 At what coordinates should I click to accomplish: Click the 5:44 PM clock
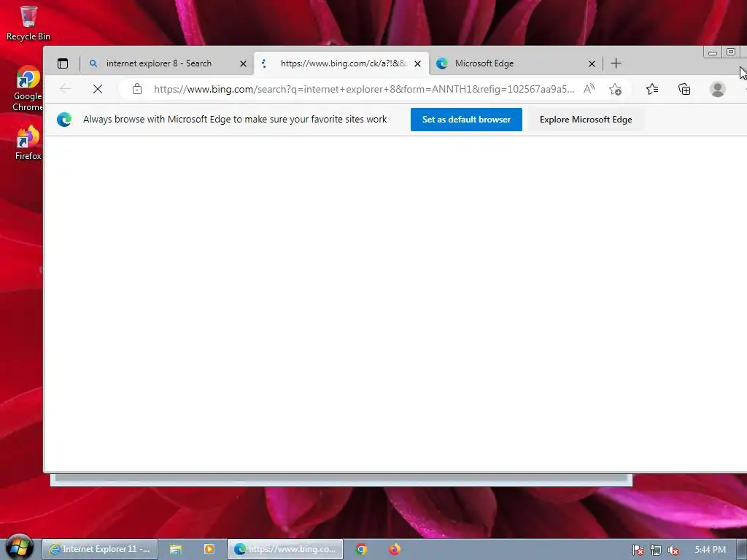click(x=710, y=550)
